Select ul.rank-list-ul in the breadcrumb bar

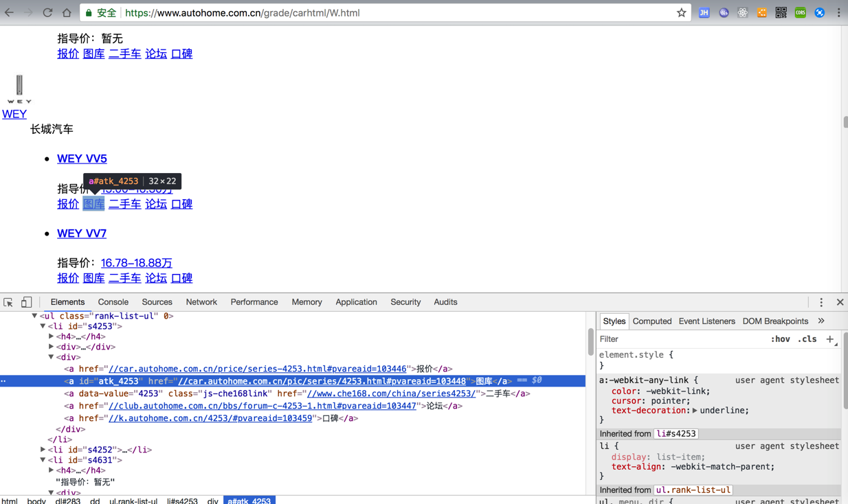(133, 501)
